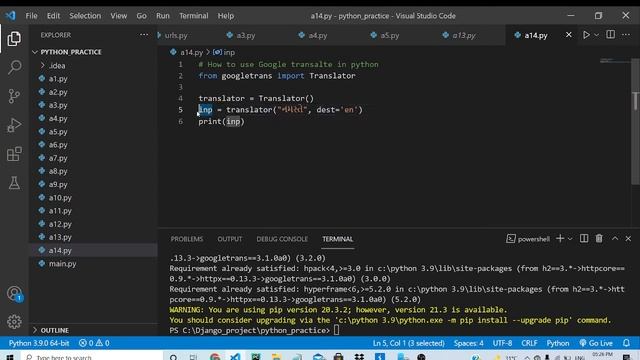640x360 pixels.
Task: Switch to the a13.py editor tab
Action: tap(463, 36)
